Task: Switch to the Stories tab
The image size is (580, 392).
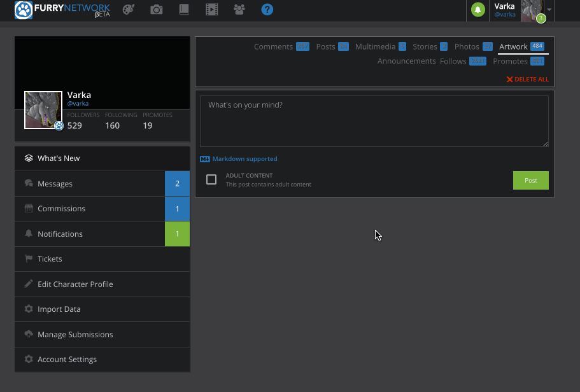Action: pos(425,46)
